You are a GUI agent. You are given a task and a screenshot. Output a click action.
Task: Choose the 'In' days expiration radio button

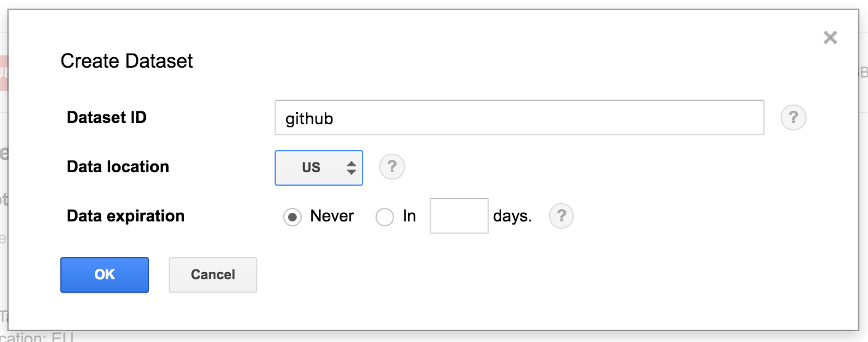click(x=385, y=217)
